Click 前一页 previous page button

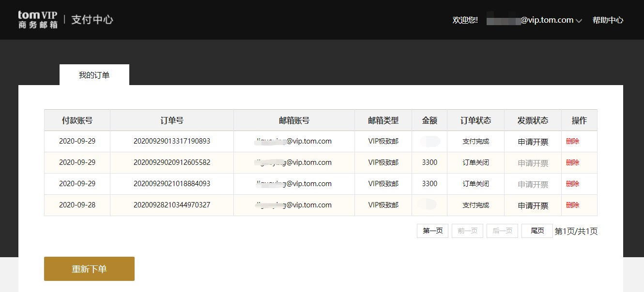[467, 231]
